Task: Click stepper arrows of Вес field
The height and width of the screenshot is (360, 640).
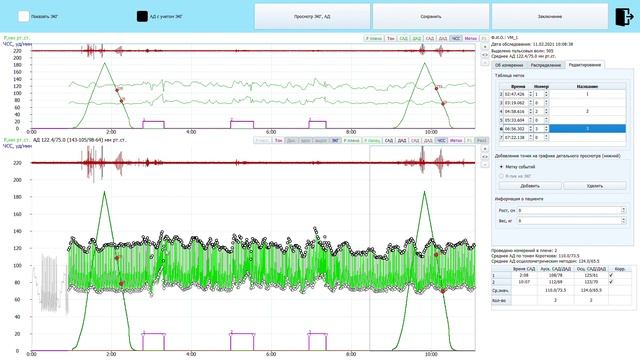Action: coord(623,220)
